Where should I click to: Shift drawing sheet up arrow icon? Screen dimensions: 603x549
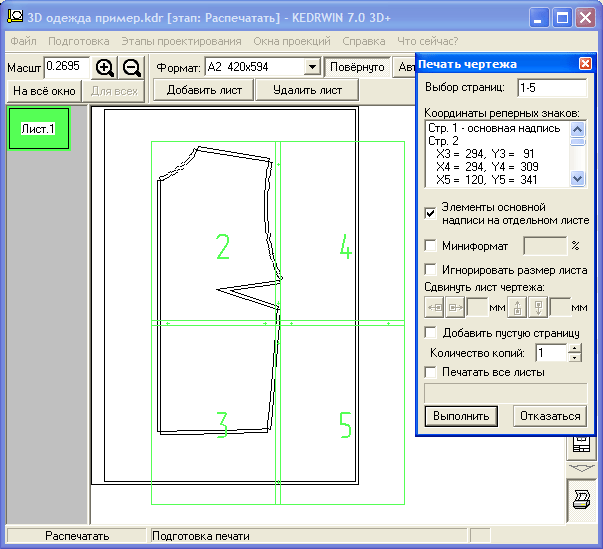click(517, 307)
